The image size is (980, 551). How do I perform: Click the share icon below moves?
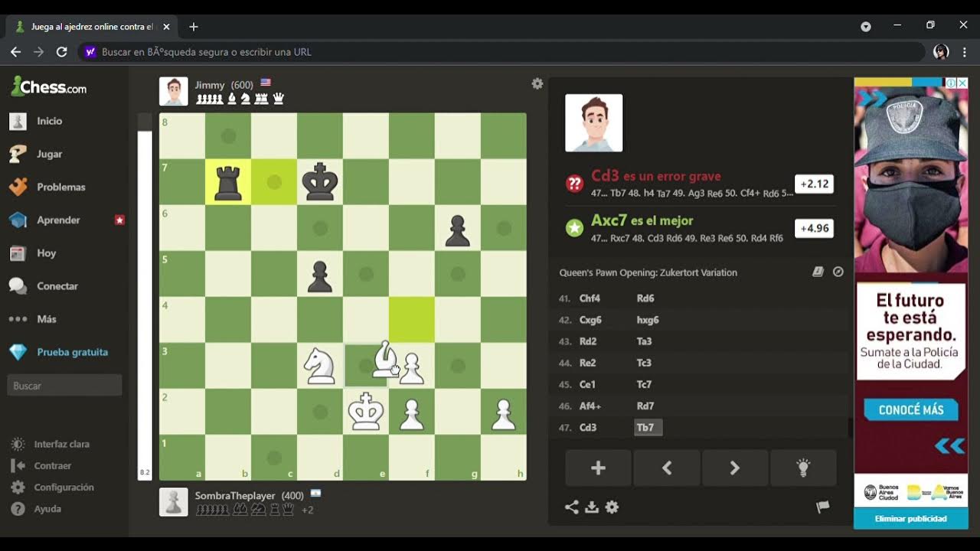click(571, 507)
